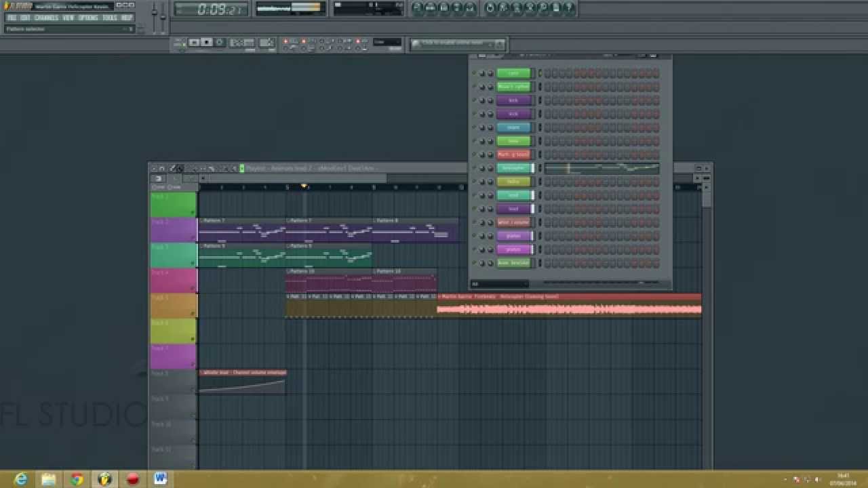Click the audio editor shortcut icon
This screenshot has height=488, width=868.
click(x=530, y=8)
